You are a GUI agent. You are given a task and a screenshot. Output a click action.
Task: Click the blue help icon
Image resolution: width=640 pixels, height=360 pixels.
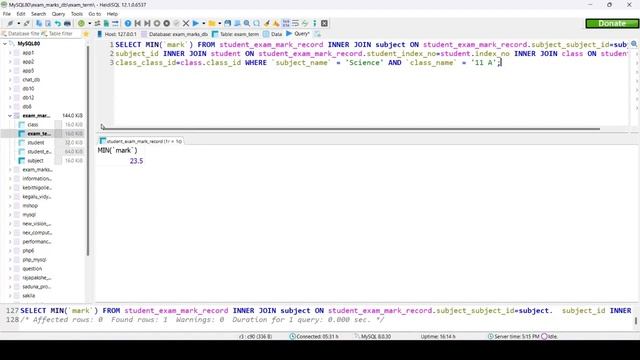pos(128,23)
